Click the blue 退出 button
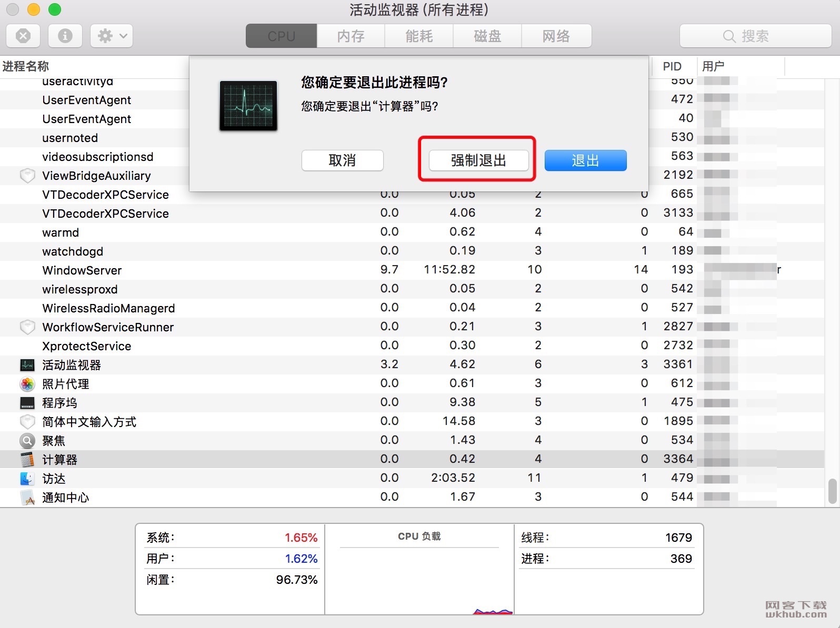The width and height of the screenshot is (840, 628). pos(585,160)
